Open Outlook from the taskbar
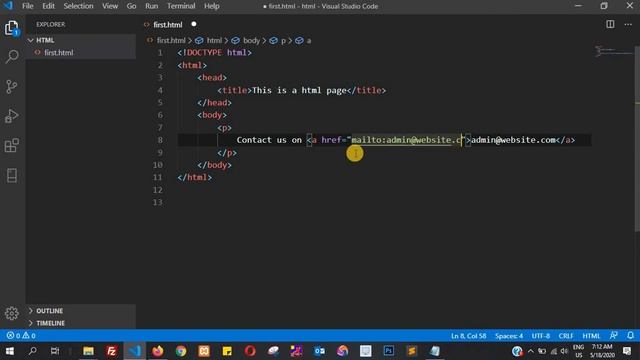Image resolution: width=640 pixels, height=360 pixels. click(319, 351)
